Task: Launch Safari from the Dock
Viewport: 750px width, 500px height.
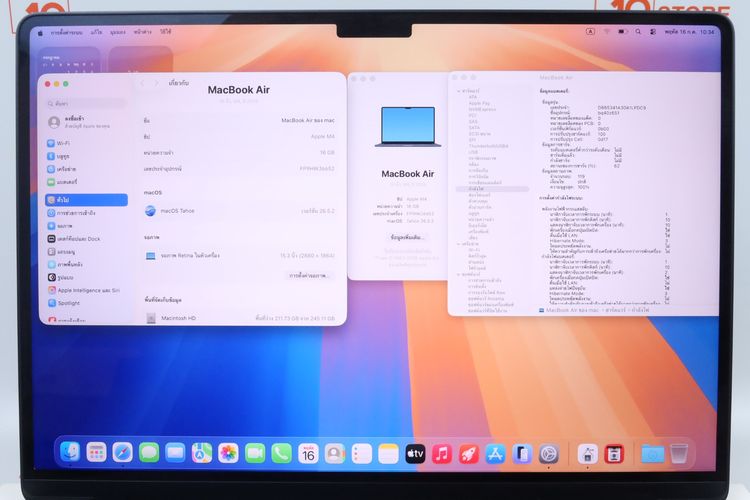Action: tap(122, 452)
